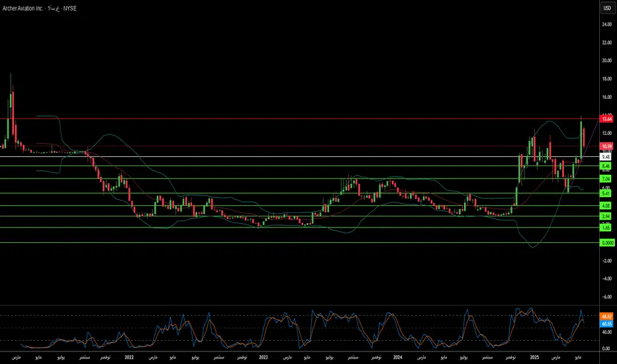Select the green 7.04 level label
This screenshot has height=364, width=617.
[606, 179]
